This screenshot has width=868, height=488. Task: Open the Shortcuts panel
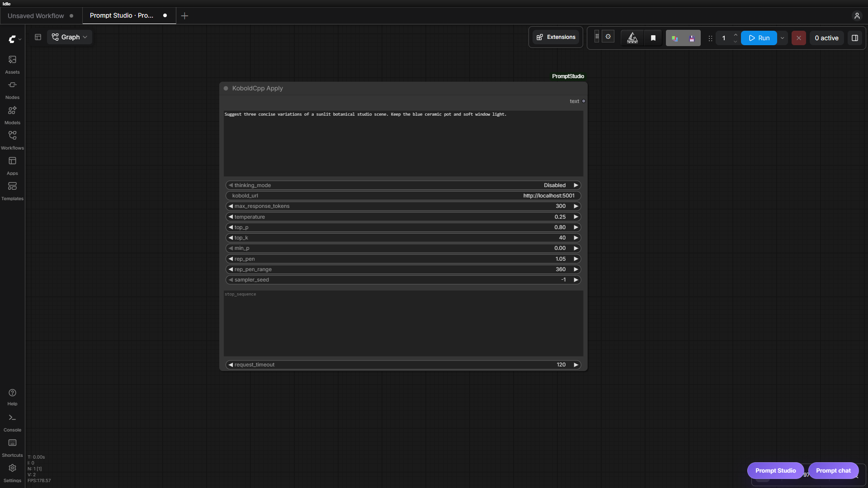[12, 448]
